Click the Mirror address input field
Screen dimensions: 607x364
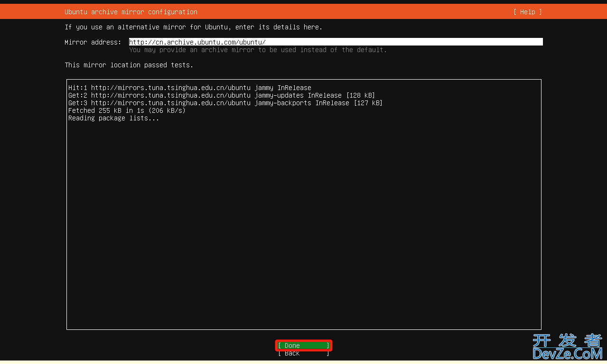pos(336,42)
